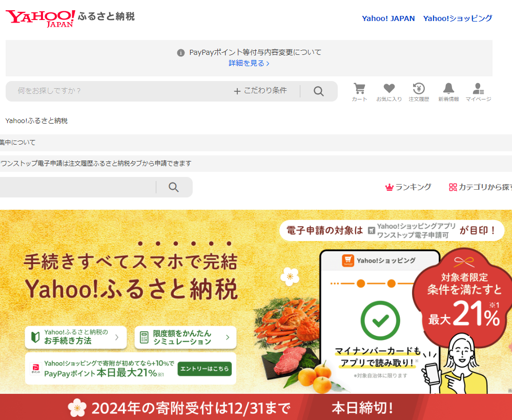Focus the lower search input field
The width and height of the screenshot is (512, 420).
77,187
